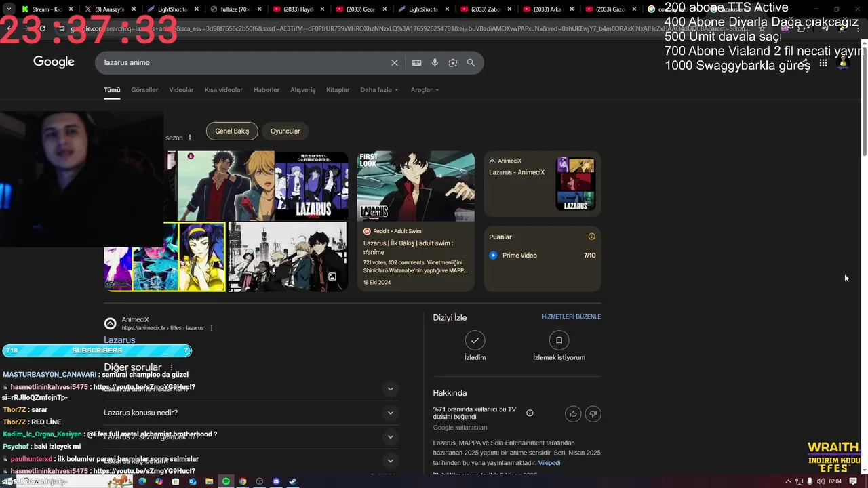Switch to the Haberler tab
This screenshot has width=868, height=488.
click(x=267, y=90)
